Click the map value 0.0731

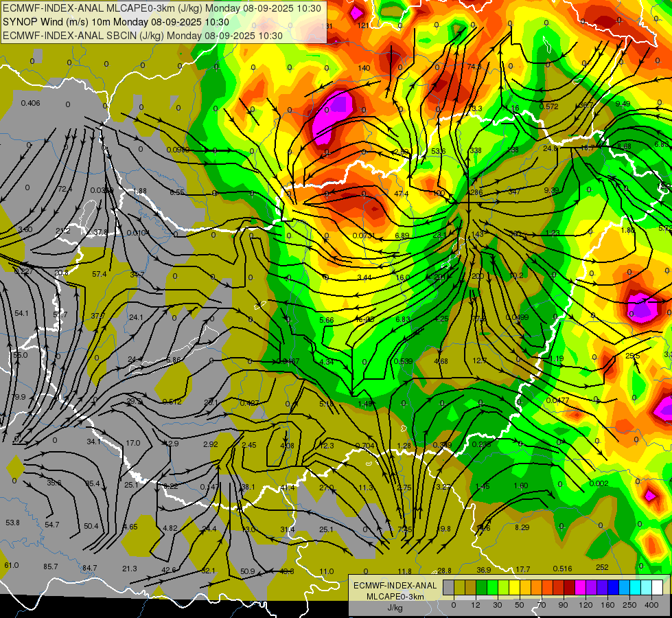364,236
